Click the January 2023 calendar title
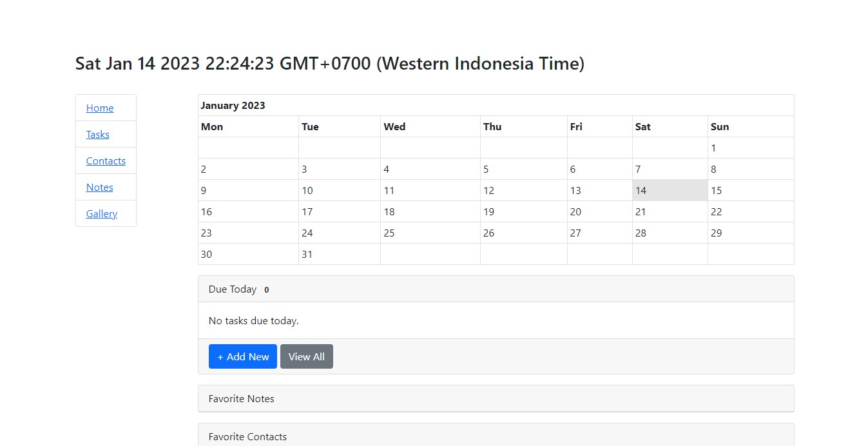The image size is (868, 446). point(233,106)
